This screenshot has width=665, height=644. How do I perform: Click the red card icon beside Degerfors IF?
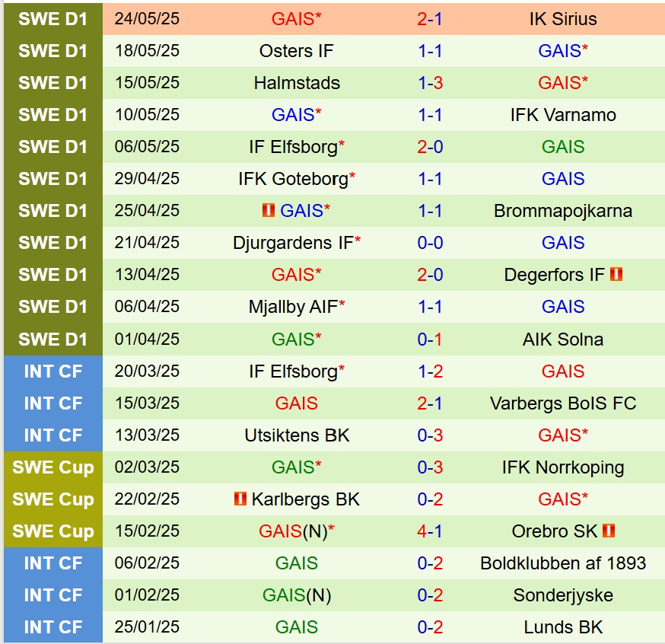pyautogui.click(x=616, y=275)
